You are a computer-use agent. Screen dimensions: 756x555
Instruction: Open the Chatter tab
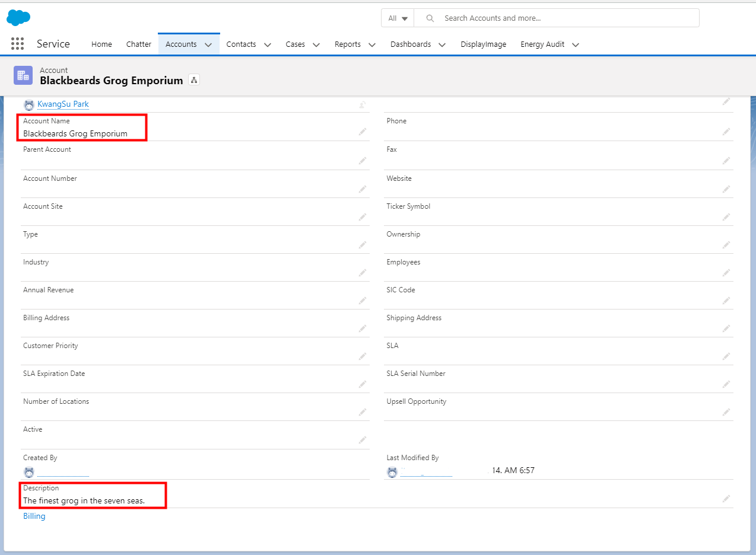point(139,44)
